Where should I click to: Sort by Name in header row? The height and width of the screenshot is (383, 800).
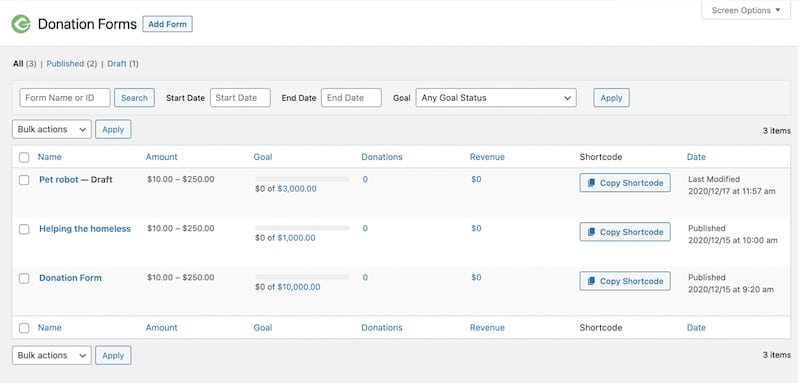49,157
